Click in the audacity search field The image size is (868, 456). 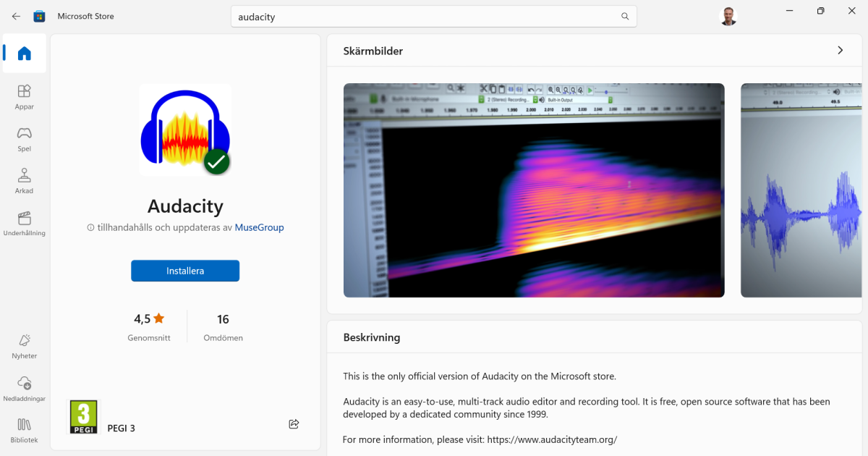point(434,17)
